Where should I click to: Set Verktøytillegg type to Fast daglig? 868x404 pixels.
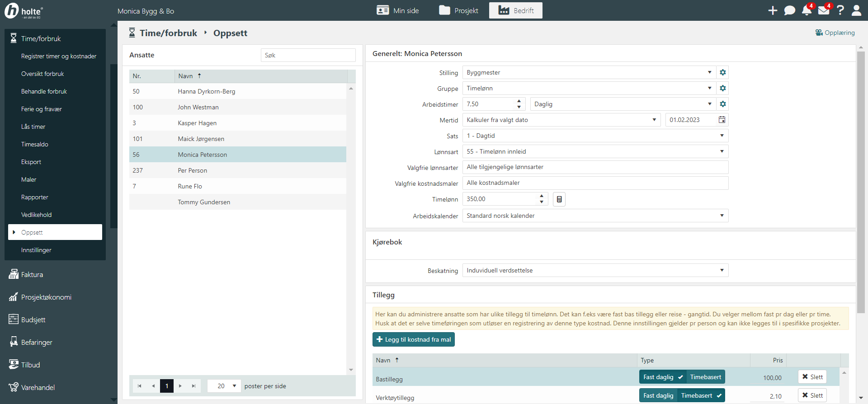coord(658,395)
